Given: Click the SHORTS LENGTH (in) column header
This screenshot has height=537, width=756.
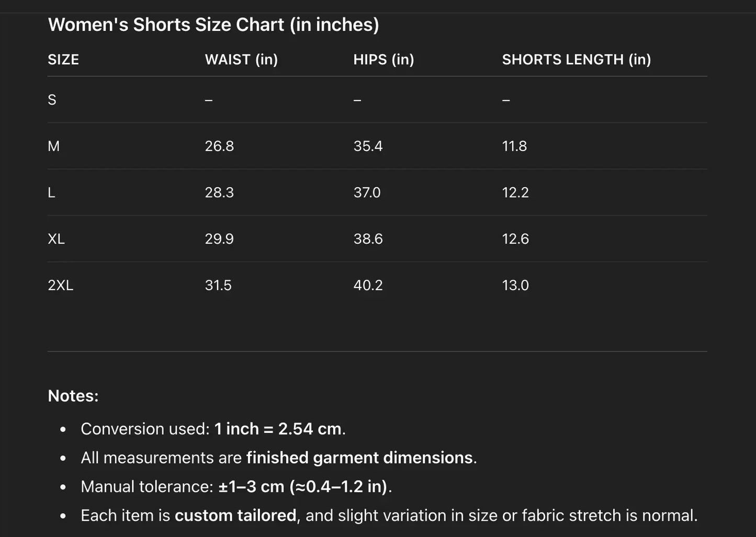Looking at the screenshot, I should point(576,60).
